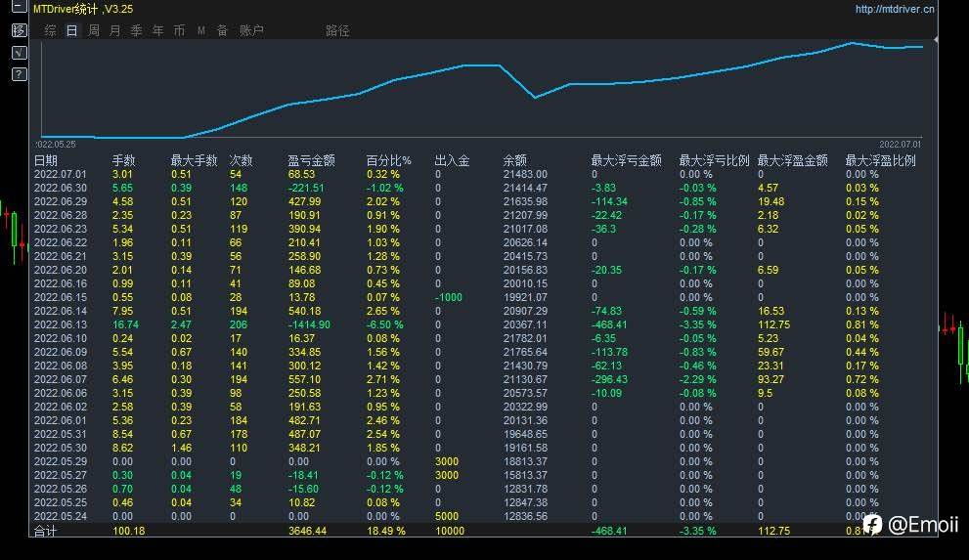Viewport: 969px width, 560px height.
Task: Open the 备 tab
Action: pyautogui.click(x=223, y=30)
